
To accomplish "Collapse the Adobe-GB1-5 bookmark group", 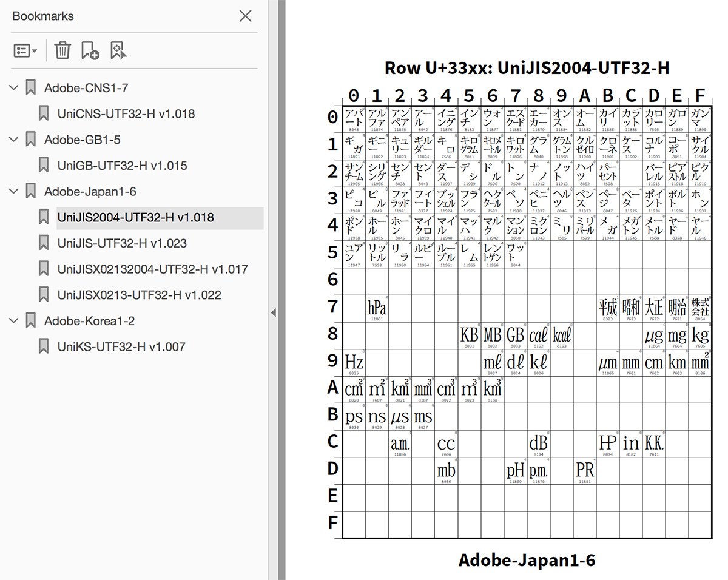I will 13,140.
